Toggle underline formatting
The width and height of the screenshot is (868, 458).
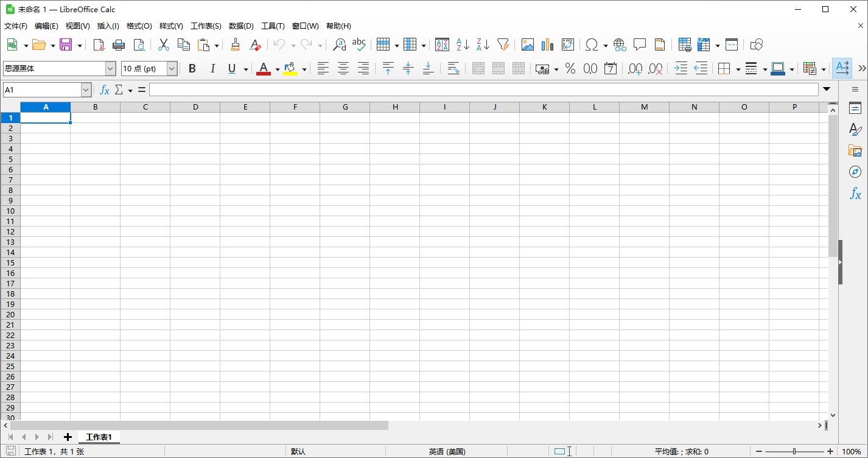pos(232,68)
